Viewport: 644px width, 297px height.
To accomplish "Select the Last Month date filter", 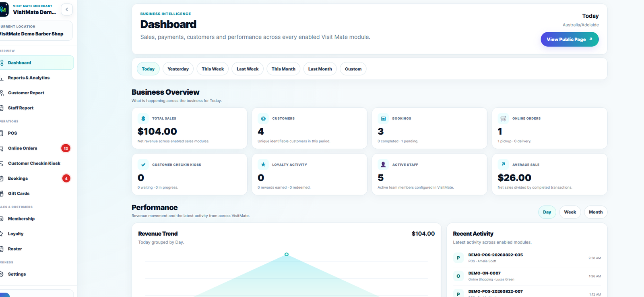I will [x=320, y=69].
